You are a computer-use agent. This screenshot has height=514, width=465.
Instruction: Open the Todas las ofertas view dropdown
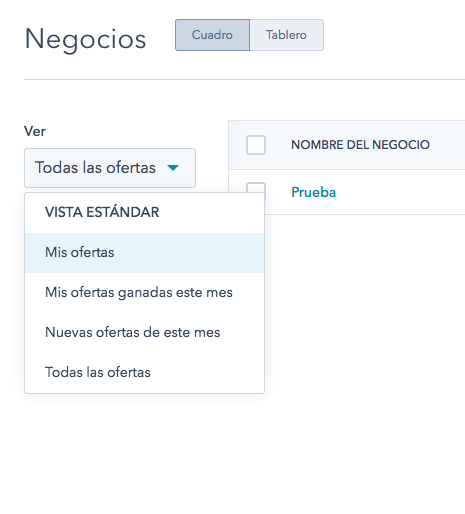[110, 168]
